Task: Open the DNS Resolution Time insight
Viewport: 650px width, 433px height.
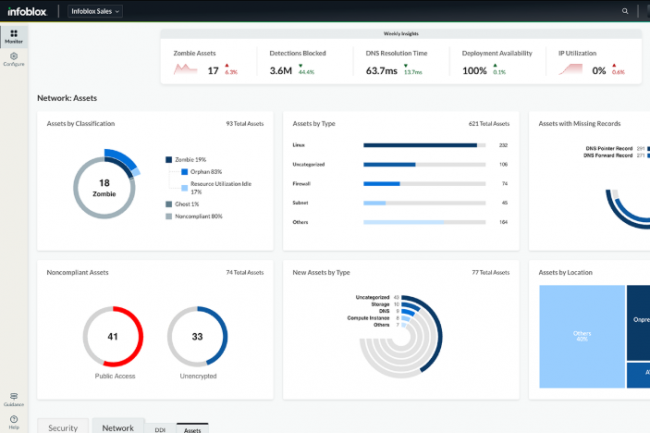Action: pyautogui.click(x=396, y=64)
